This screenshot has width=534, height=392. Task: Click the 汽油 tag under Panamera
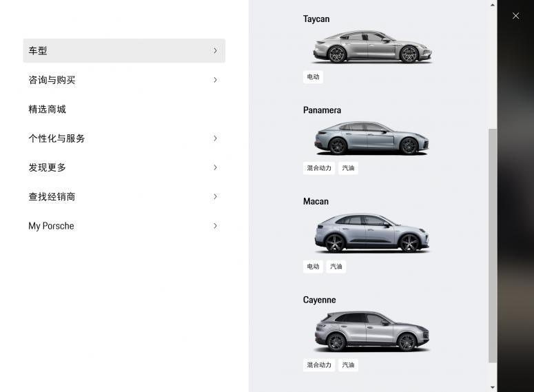348,168
